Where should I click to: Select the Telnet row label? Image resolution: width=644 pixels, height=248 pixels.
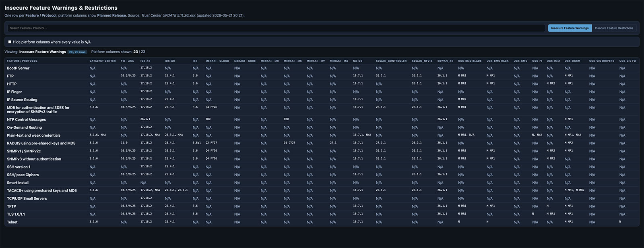(x=12, y=222)
